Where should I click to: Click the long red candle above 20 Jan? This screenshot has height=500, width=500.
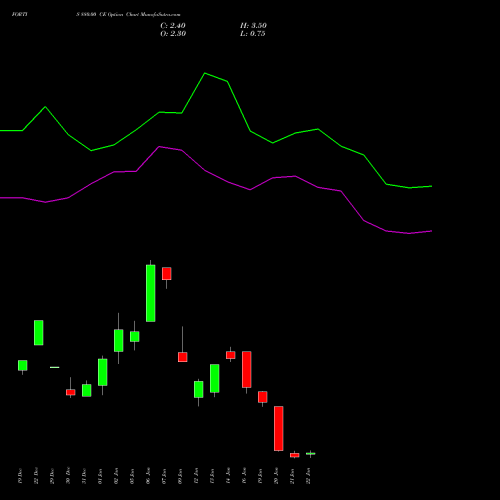[x=279, y=428]
